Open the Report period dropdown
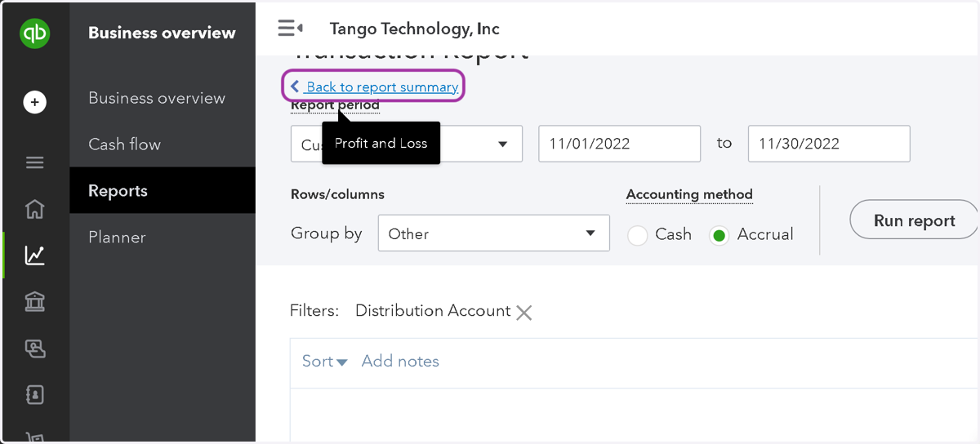Viewport: 980px width, 444px height. (407, 144)
